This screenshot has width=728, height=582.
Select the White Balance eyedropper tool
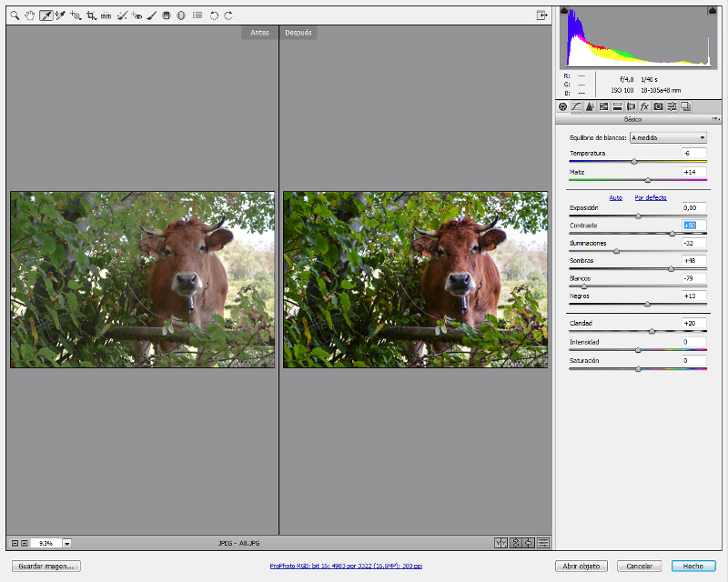click(x=45, y=15)
